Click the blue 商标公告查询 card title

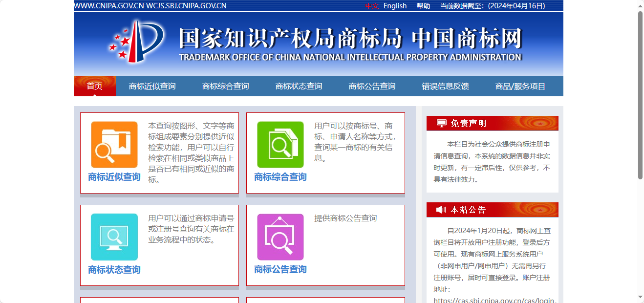(280, 269)
